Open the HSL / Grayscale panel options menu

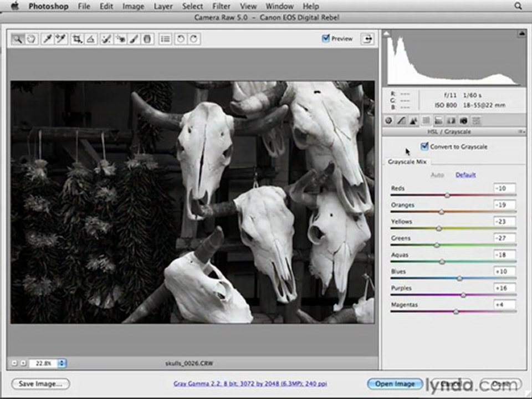tap(522, 132)
